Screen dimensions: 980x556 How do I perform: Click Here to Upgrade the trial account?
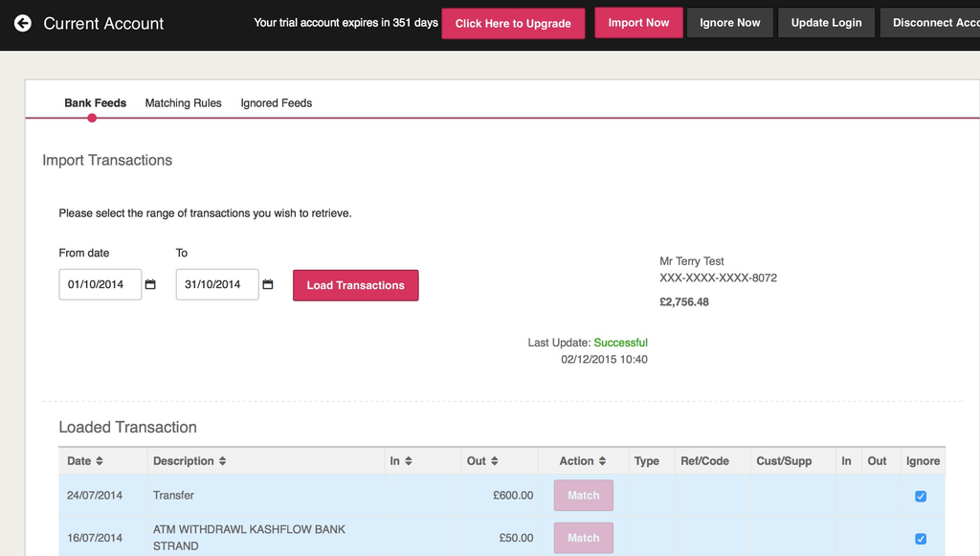pyautogui.click(x=513, y=23)
